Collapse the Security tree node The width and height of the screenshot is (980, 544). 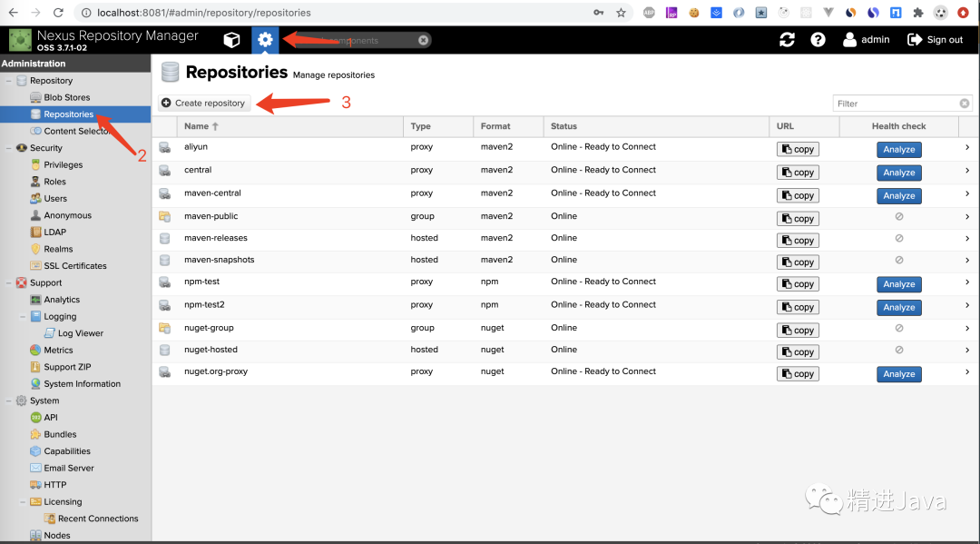(9, 148)
